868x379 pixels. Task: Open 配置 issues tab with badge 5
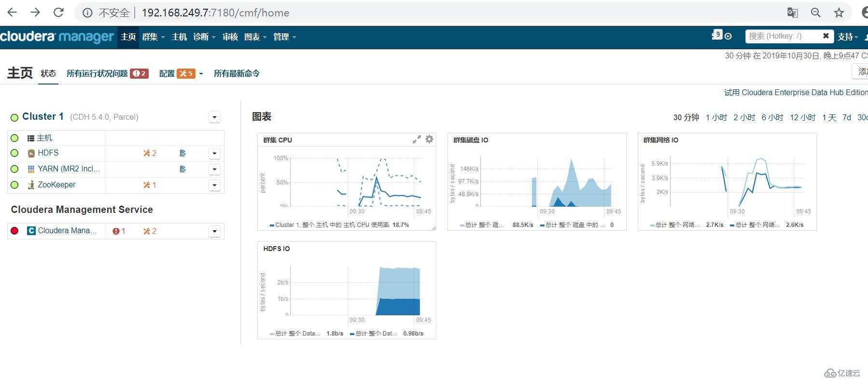(177, 73)
